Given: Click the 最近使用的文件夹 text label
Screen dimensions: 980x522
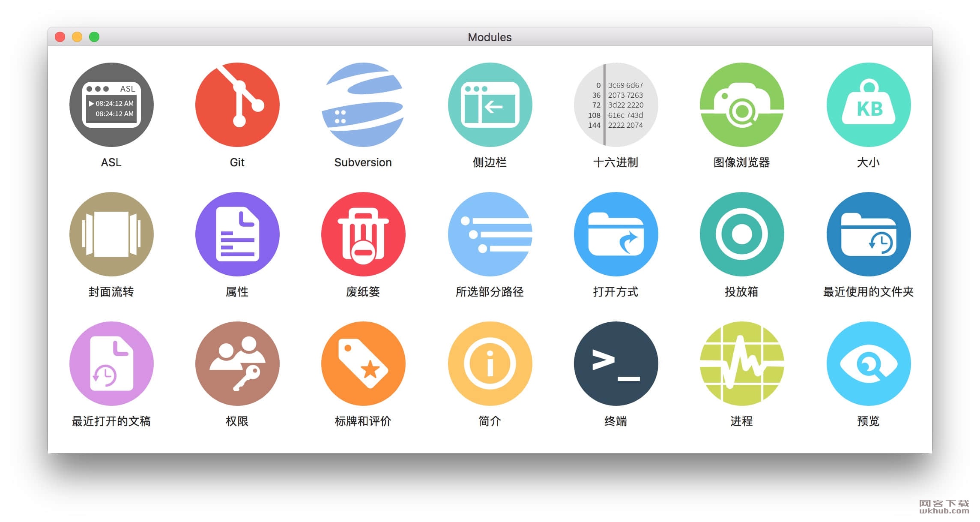Looking at the screenshot, I should 869,292.
